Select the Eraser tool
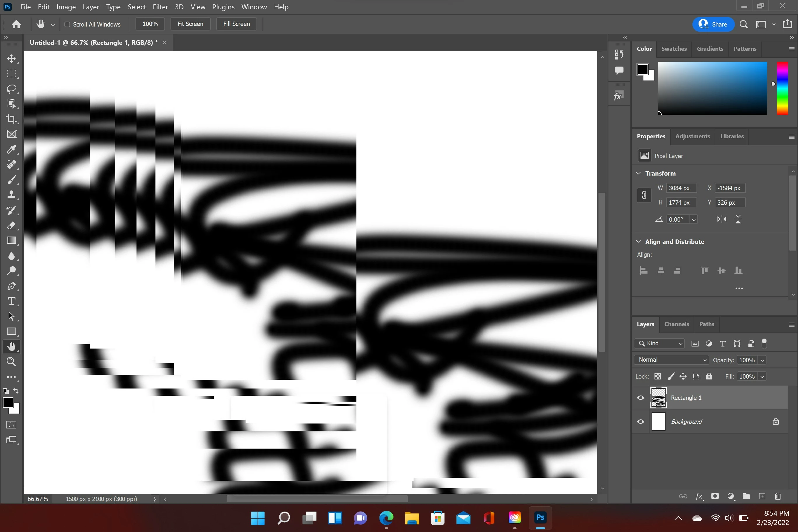798x532 pixels. (x=11, y=225)
